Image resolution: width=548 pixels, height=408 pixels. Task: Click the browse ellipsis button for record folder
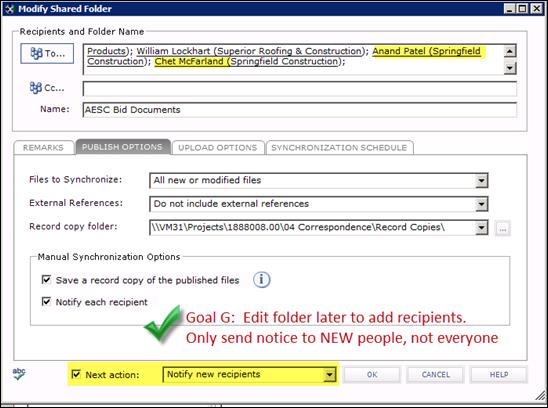(503, 229)
